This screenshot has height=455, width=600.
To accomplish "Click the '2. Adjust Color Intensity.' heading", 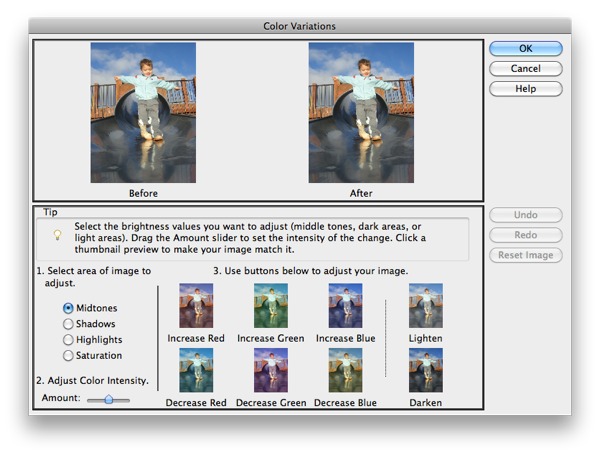I will click(92, 381).
